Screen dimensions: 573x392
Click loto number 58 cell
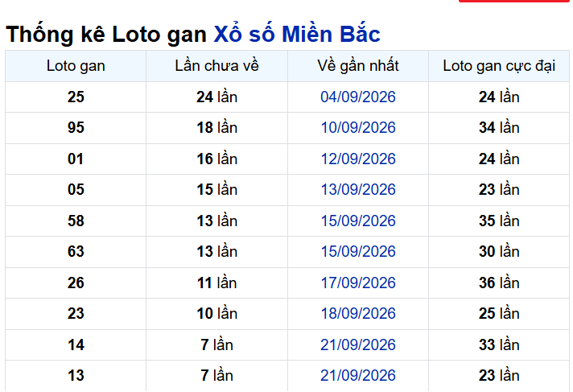click(76, 221)
